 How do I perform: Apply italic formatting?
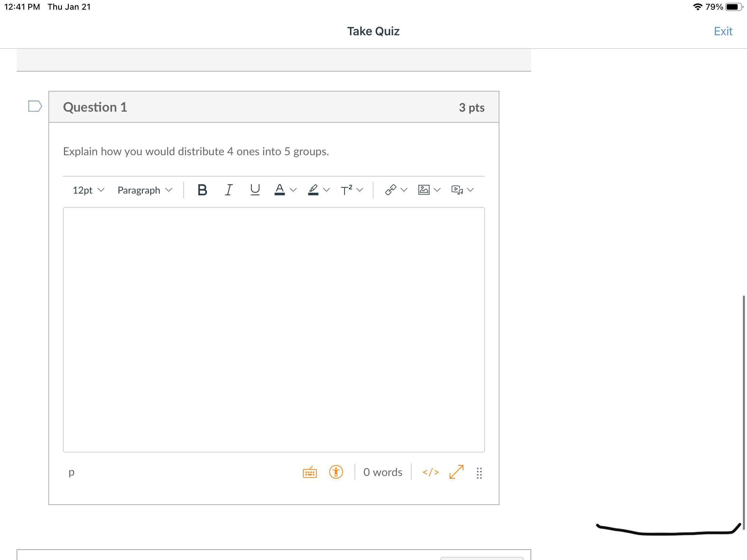[229, 190]
